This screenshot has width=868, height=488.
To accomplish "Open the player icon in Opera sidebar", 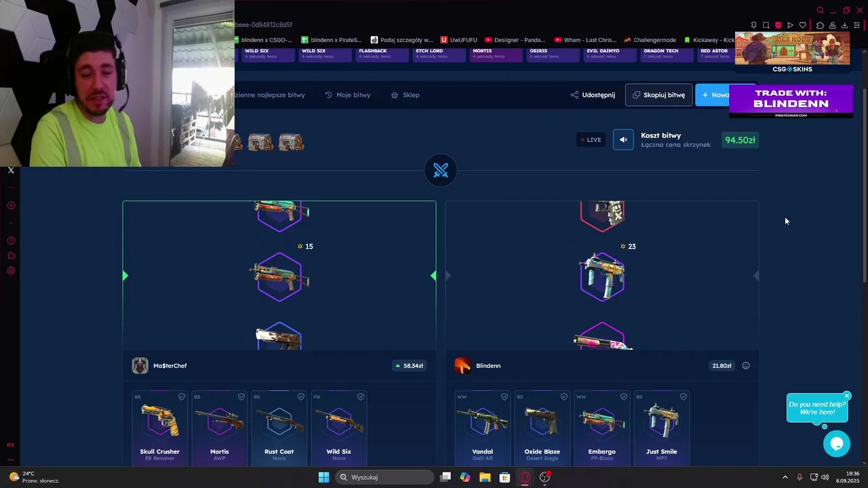I will (11, 205).
